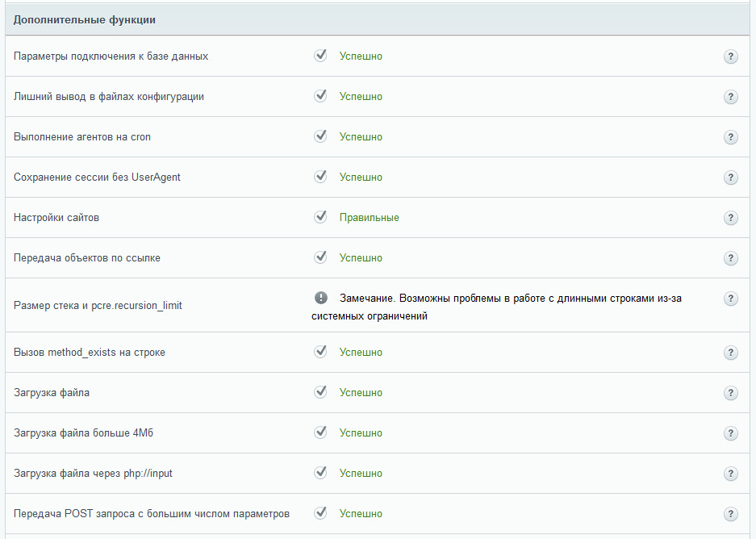Show help for Размер стека и pcre.recursion_limit
Viewport: 756px width, 539px height.
click(731, 299)
